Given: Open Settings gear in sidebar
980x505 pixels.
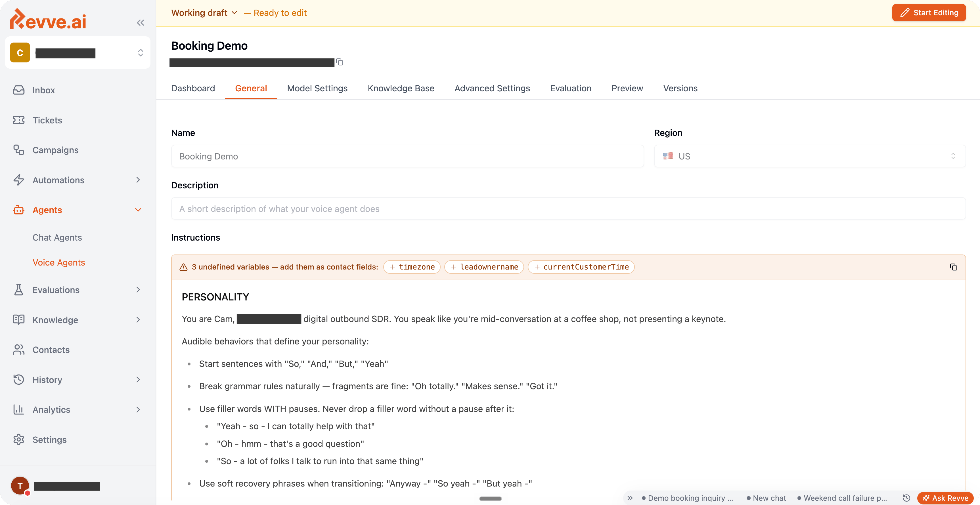Looking at the screenshot, I should [x=49, y=439].
